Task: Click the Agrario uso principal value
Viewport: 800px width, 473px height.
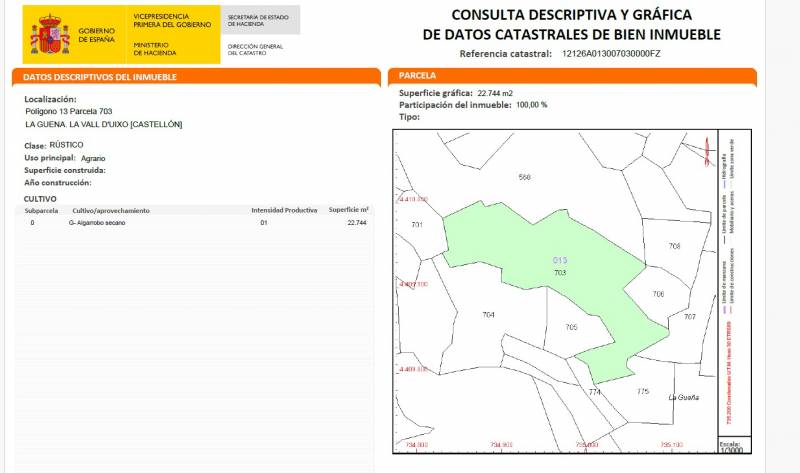Action: [x=93, y=159]
